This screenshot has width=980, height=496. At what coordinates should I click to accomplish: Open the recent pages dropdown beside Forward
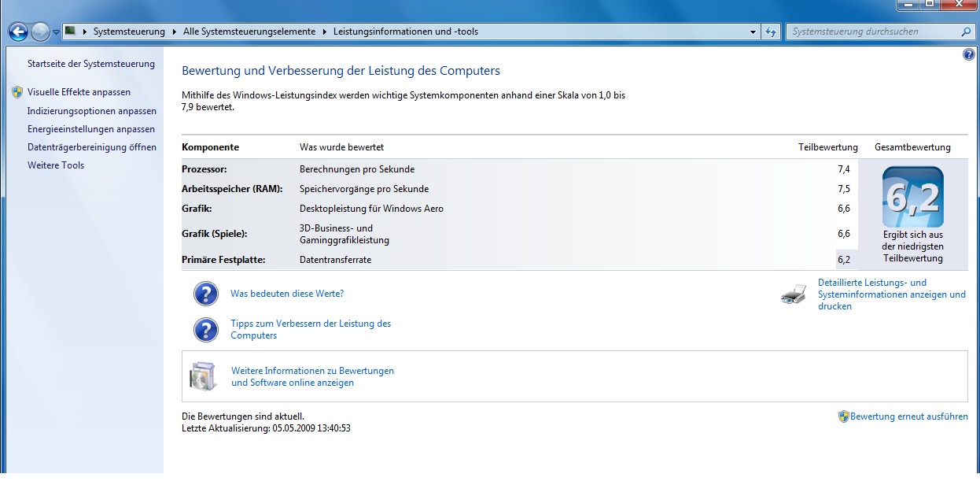56,32
